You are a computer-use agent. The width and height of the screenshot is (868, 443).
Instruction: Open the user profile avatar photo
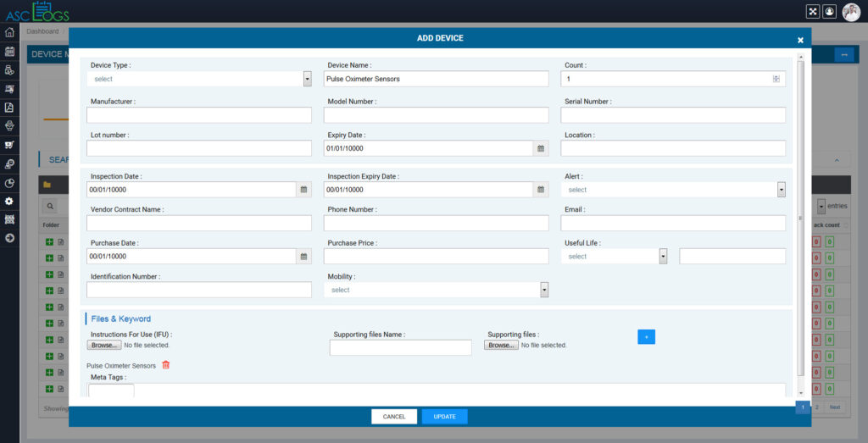click(851, 12)
